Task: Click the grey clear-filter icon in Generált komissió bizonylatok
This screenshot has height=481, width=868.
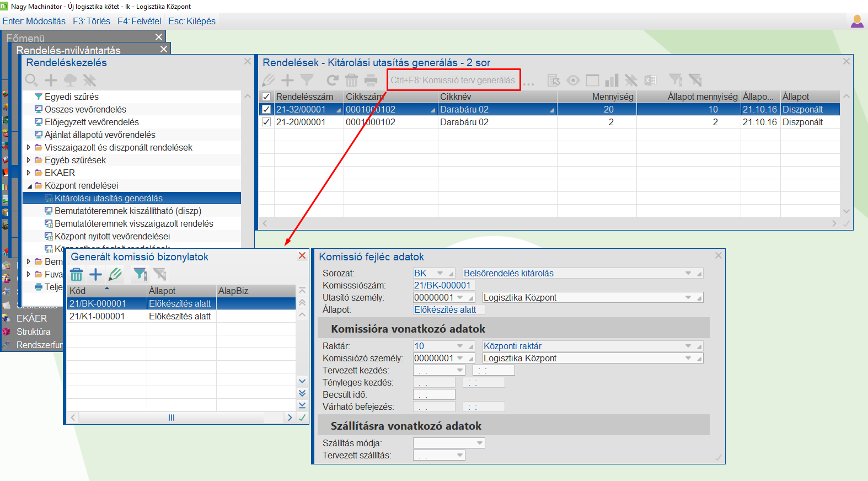Action: 160,274
